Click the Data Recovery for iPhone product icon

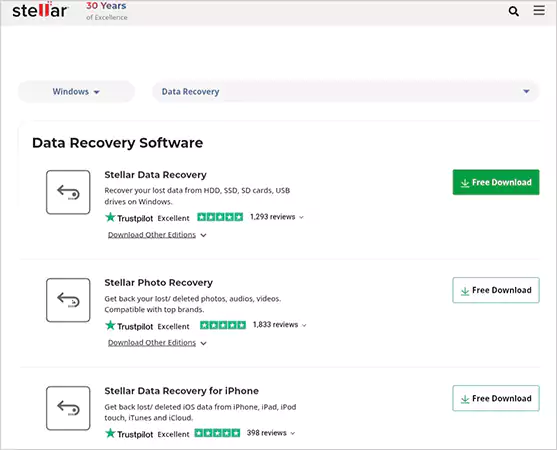68,408
